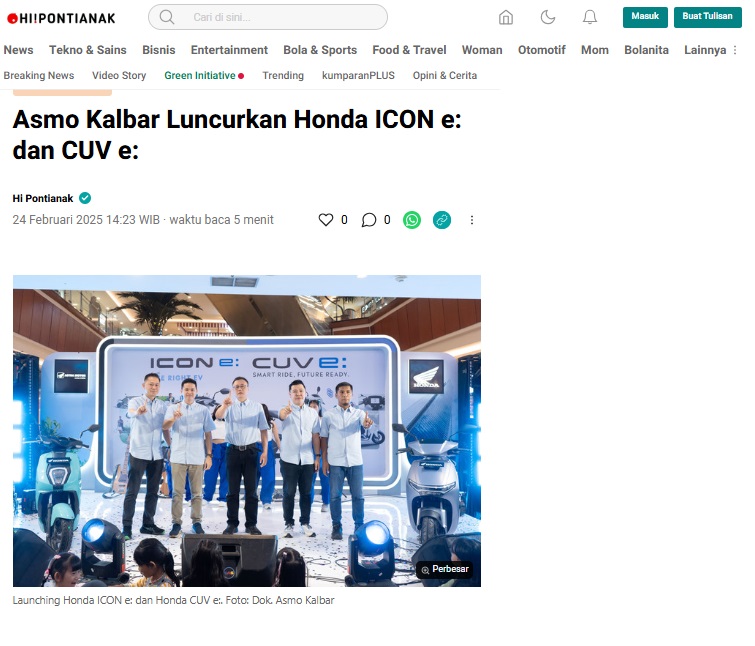
Task: Click the Buat Tulisan button
Action: pos(708,17)
